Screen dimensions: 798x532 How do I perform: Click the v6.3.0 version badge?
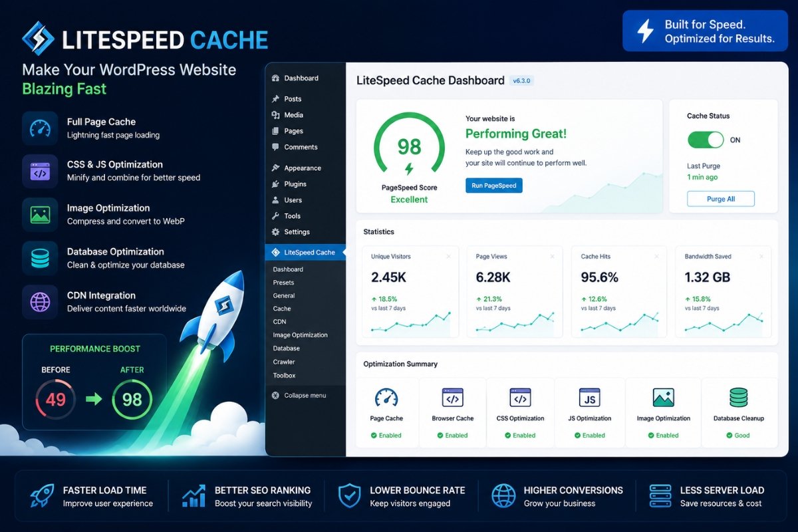coord(522,80)
